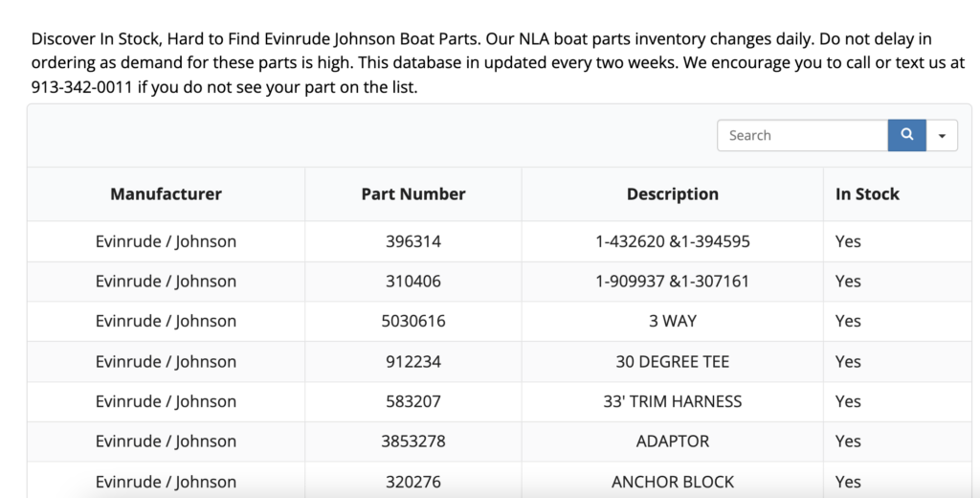
Task: Click the In Stock column header
Action: click(x=867, y=193)
